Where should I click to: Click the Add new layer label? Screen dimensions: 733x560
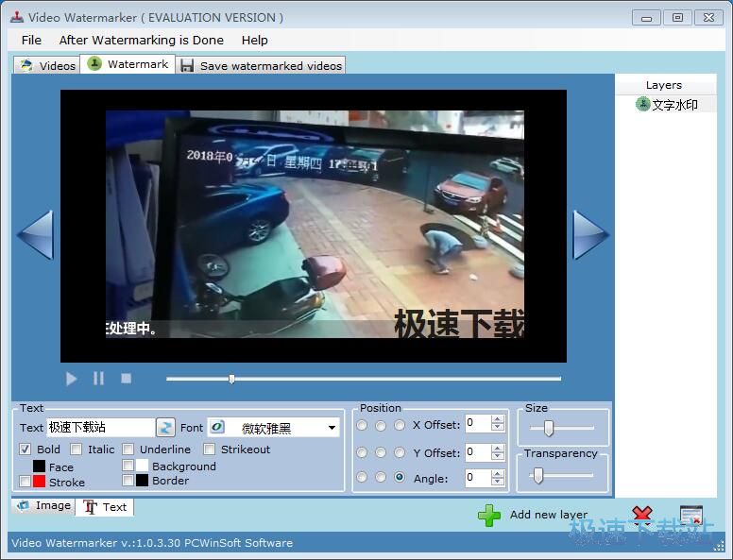(549, 515)
